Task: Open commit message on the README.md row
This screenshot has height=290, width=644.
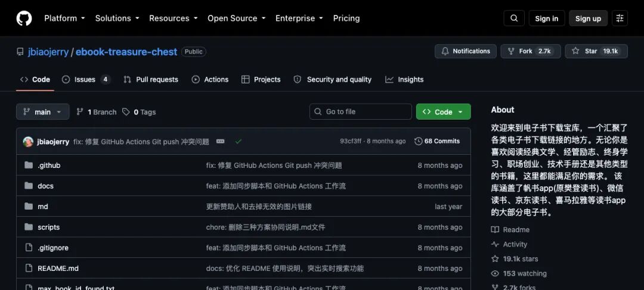Action: pyautogui.click(x=284, y=268)
